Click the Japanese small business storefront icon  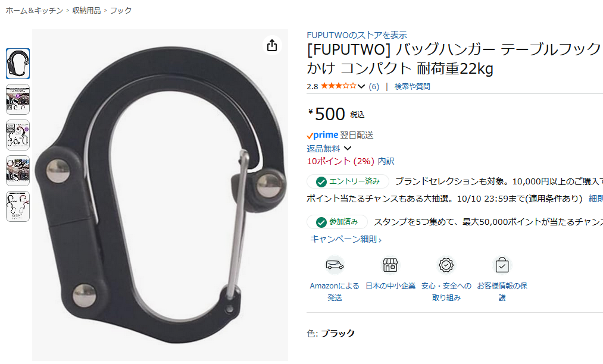click(x=390, y=265)
